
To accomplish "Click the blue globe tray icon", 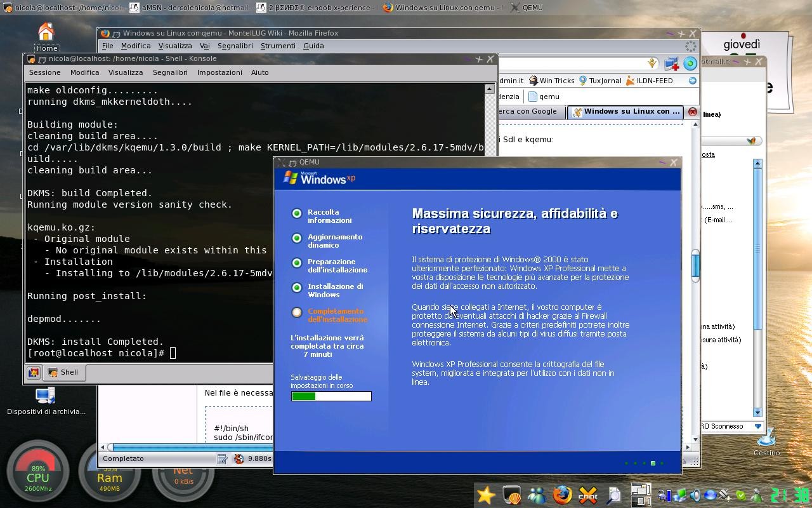I will (x=710, y=495).
